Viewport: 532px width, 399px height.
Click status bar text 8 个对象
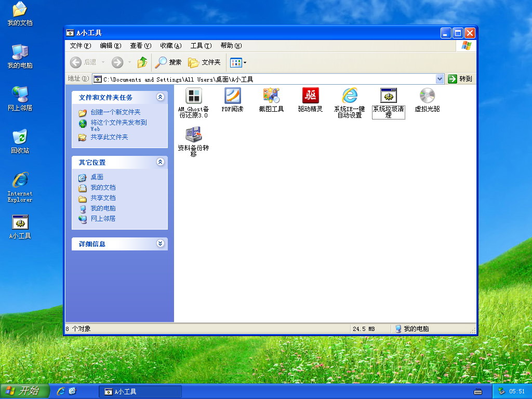pyautogui.click(x=78, y=329)
